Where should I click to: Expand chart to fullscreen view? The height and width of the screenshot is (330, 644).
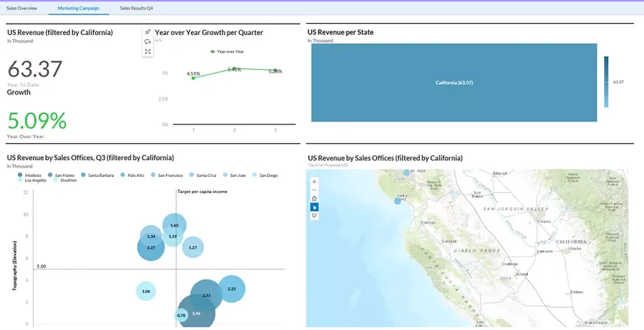pyautogui.click(x=148, y=52)
